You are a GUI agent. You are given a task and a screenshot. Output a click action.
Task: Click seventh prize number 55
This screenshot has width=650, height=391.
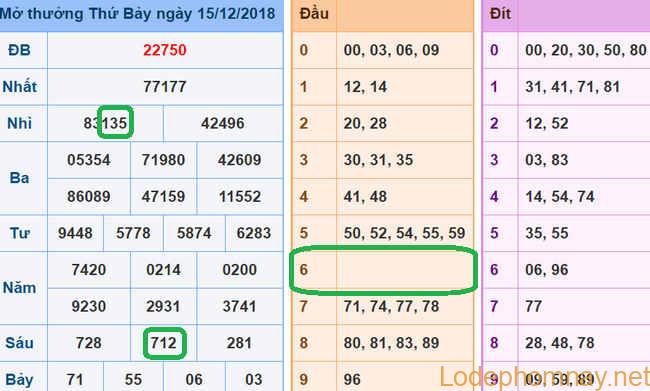133,379
